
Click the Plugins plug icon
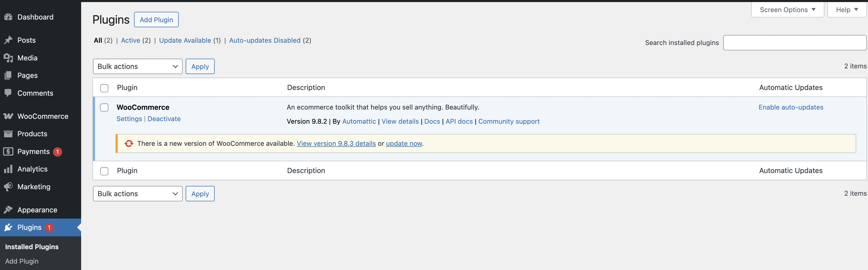pyautogui.click(x=8, y=228)
